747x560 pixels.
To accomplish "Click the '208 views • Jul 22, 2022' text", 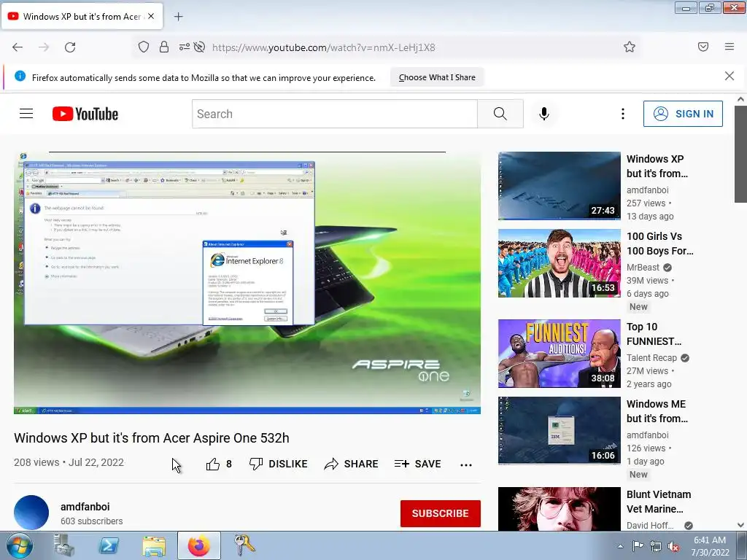I will point(69,462).
